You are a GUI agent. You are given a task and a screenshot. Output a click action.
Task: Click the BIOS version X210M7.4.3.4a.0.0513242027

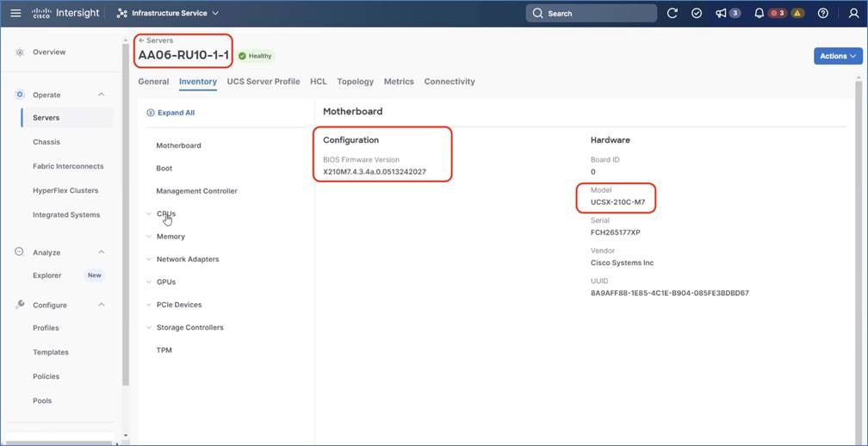coord(375,171)
